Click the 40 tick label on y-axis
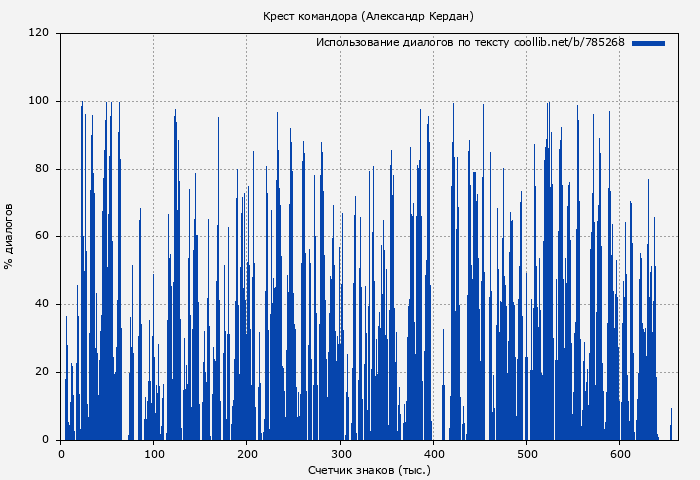700x480 pixels. (42, 304)
